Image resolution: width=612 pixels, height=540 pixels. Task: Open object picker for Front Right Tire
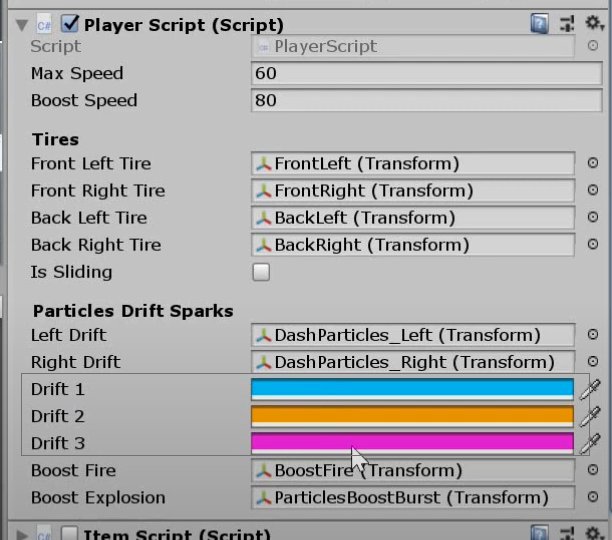[x=592, y=190]
